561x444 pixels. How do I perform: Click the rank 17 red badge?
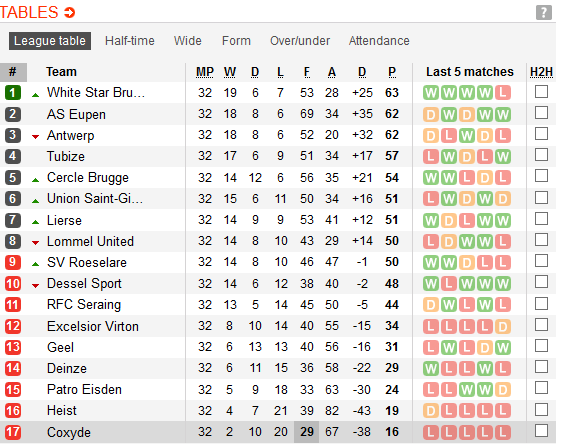point(13,432)
